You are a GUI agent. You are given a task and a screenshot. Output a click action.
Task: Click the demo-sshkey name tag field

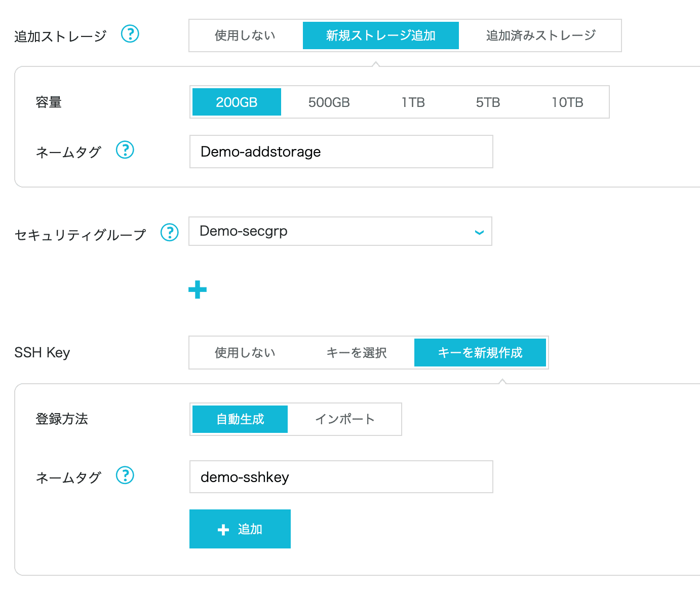(x=341, y=477)
